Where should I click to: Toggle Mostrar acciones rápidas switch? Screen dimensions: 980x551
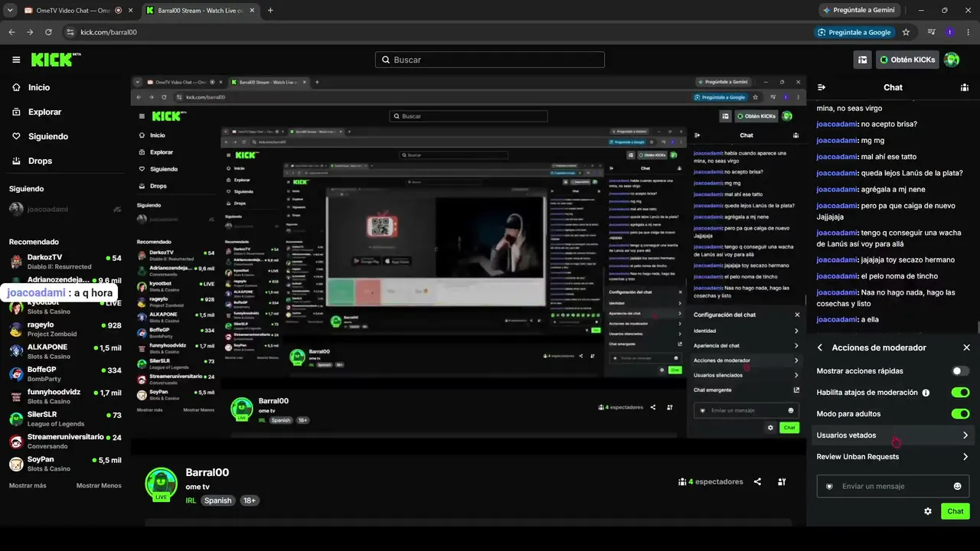(x=960, y=371)
